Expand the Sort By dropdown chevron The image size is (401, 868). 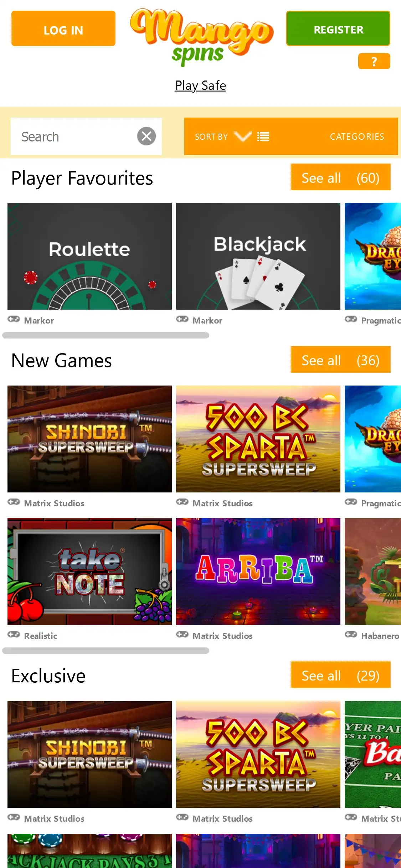point(242,136)
